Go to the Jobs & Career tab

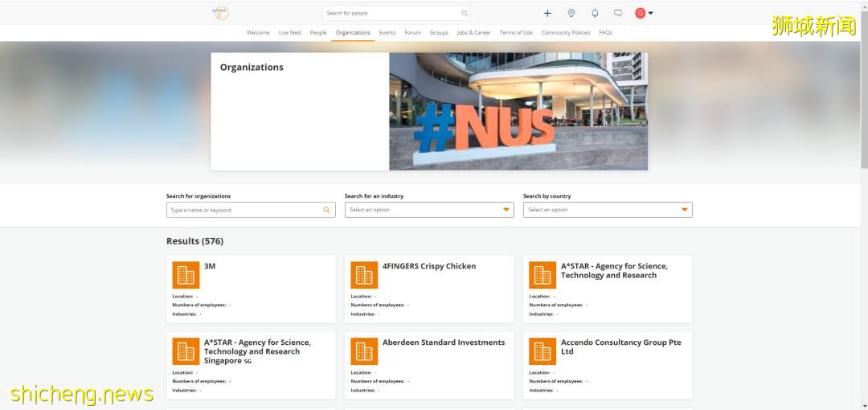[x=473, y=33]
